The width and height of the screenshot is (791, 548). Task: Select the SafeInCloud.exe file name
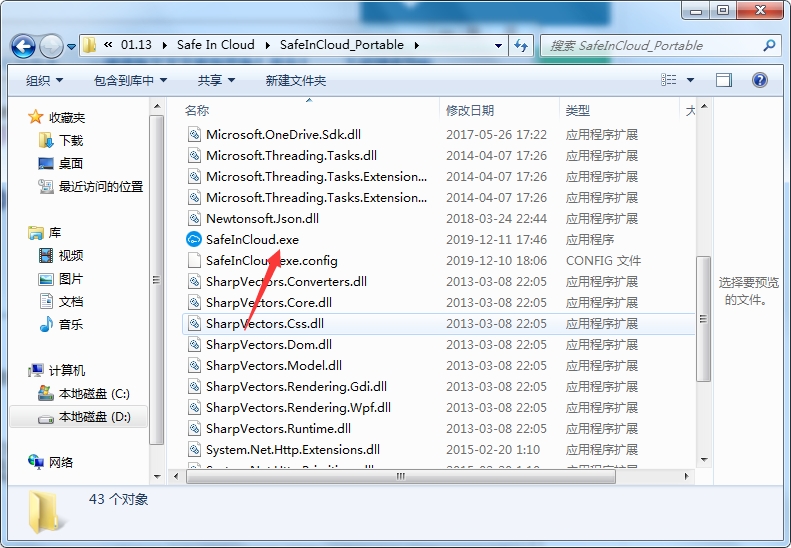click(x=252, y=239)
